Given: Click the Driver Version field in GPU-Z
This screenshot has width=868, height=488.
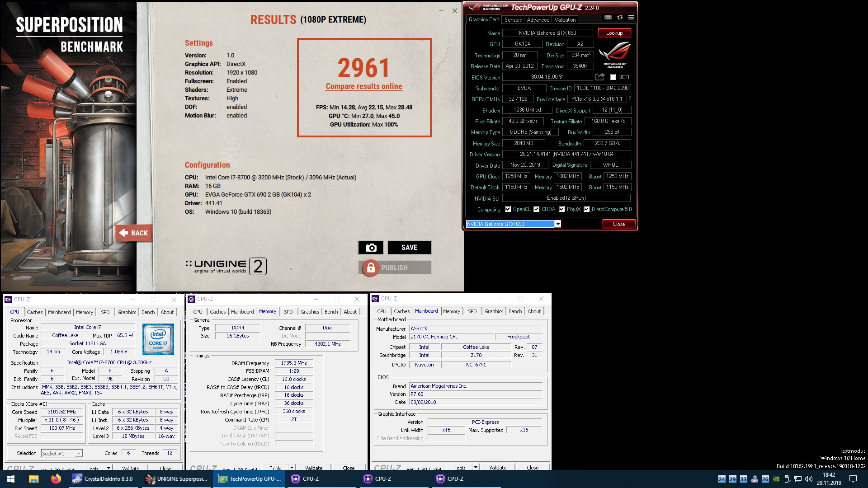Looking at the screenshot, I should (x=566, y=154).
